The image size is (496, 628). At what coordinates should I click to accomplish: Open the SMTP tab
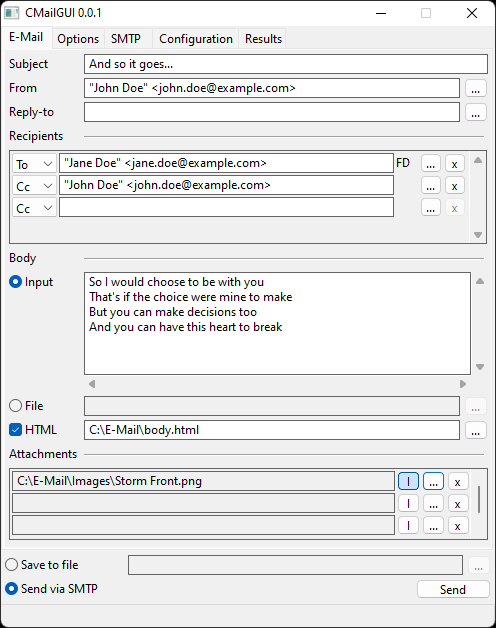coord(126,39)
